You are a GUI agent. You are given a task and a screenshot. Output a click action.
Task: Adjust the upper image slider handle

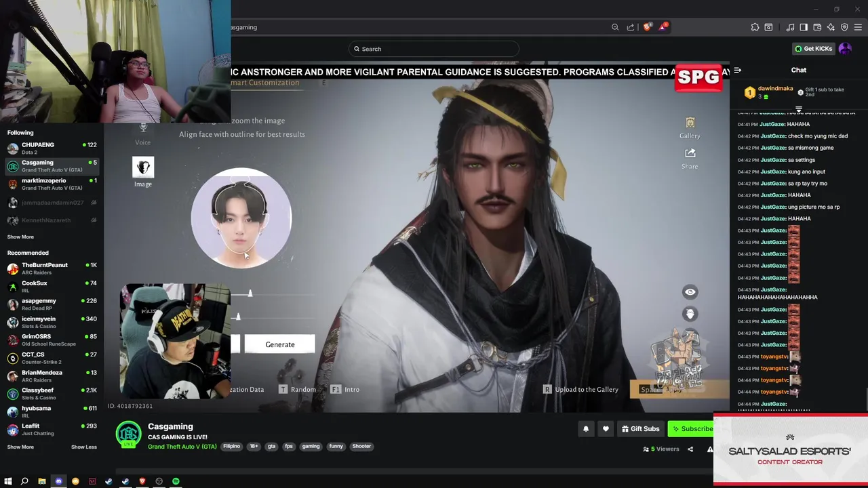(250, 293)
